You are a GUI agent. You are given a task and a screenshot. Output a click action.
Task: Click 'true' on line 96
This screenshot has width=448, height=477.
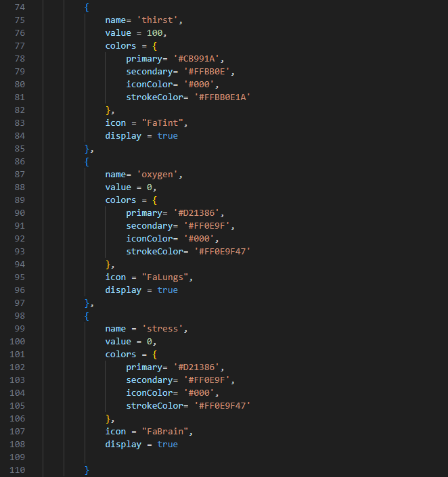coord(167,290)
